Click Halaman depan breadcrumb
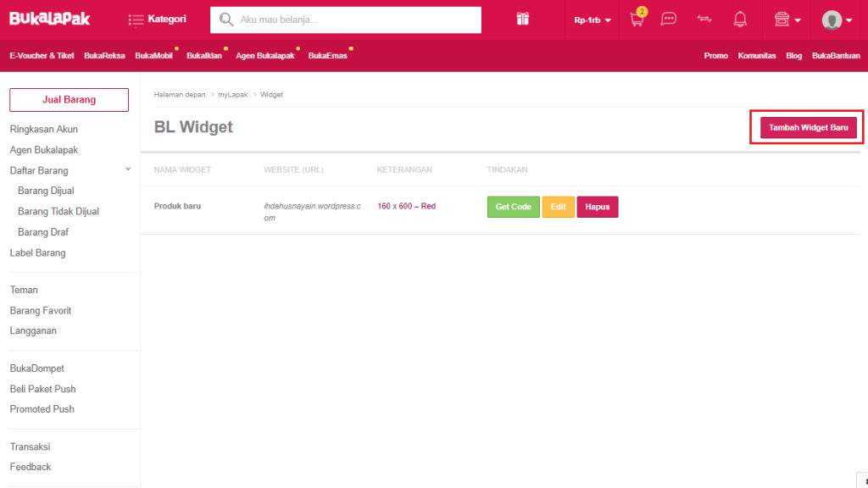 pos(180,95)
